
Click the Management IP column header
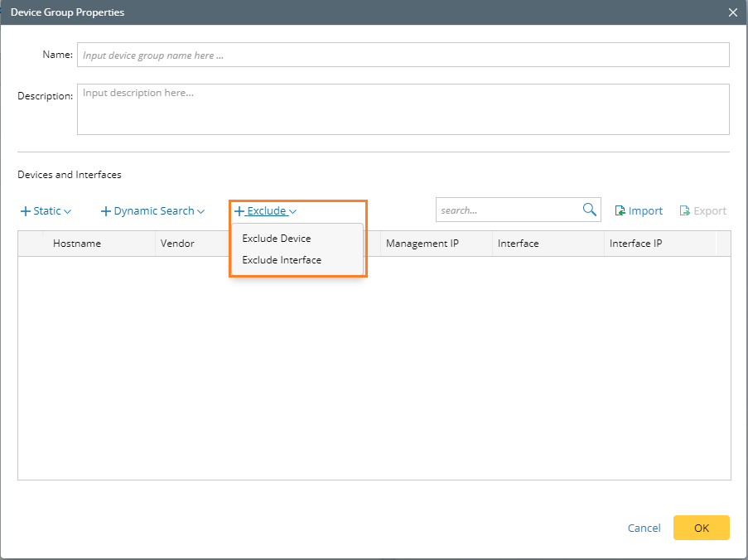click(422, 244)
